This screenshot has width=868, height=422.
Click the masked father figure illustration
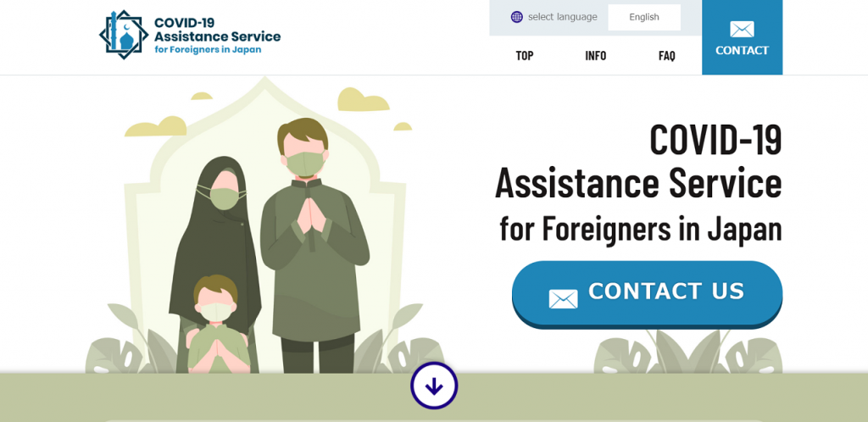(x=314, y=246)
